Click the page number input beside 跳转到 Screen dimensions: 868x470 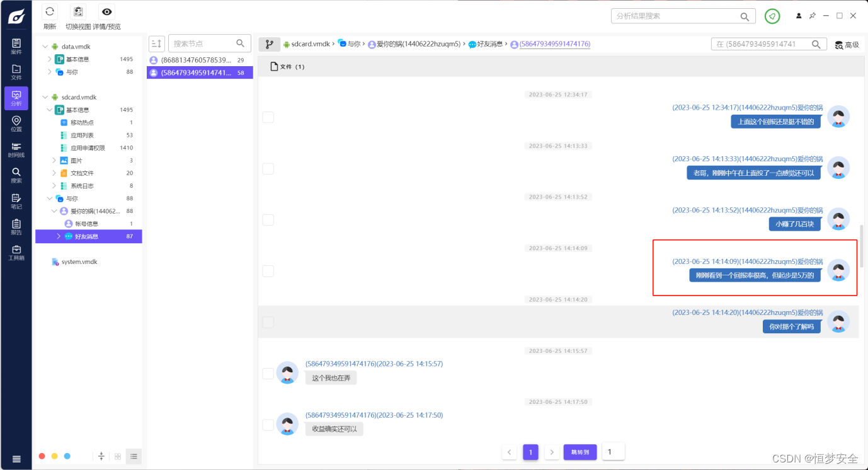point(614,452)
